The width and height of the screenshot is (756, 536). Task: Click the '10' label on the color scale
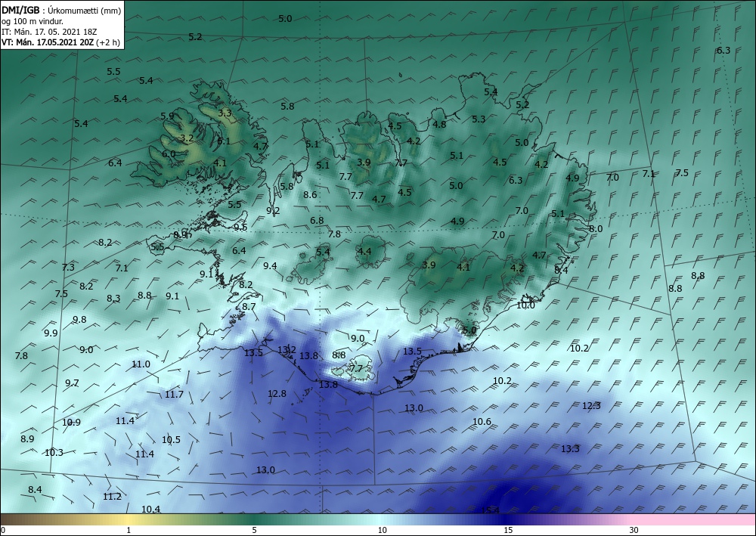click(382, 531)
